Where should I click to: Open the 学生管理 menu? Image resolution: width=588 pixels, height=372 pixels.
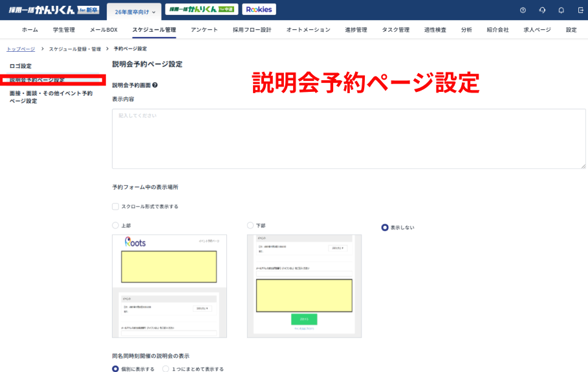(64, 30)
